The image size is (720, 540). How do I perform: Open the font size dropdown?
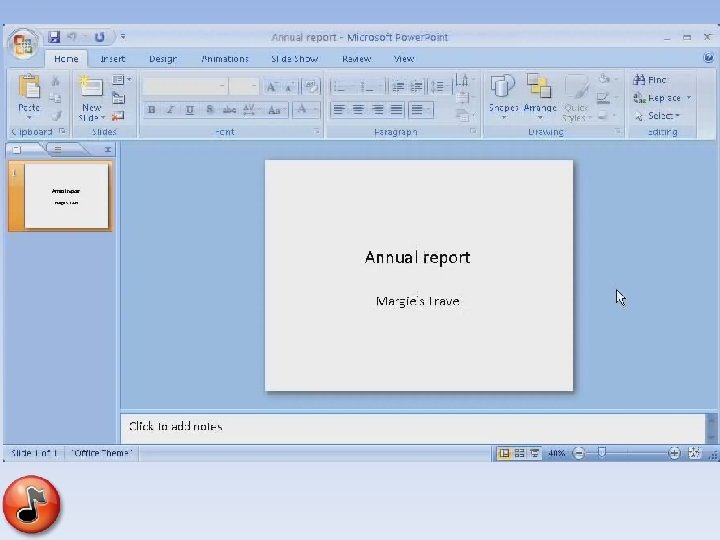coord(253,86)
